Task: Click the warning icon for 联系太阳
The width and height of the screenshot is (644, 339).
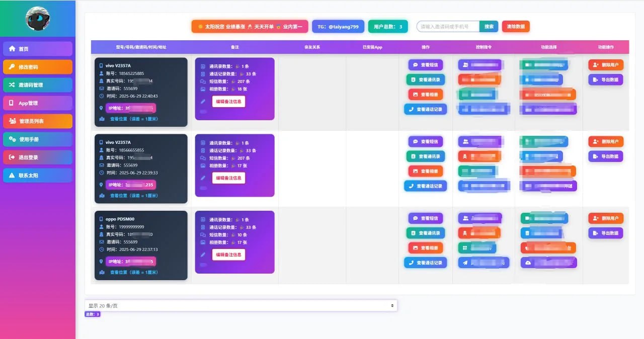Action: tap(12, 176)
